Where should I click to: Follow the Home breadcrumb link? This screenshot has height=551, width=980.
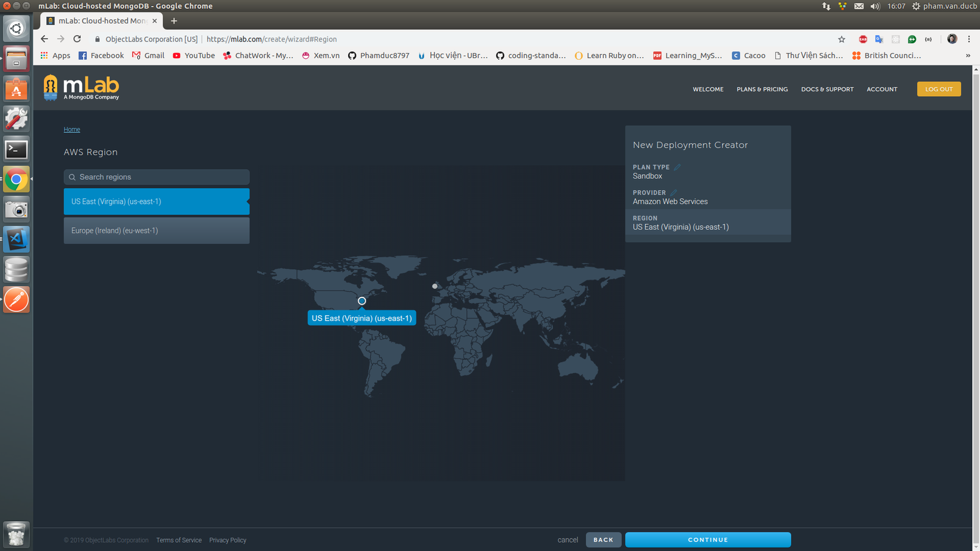[x=72, y=129]
